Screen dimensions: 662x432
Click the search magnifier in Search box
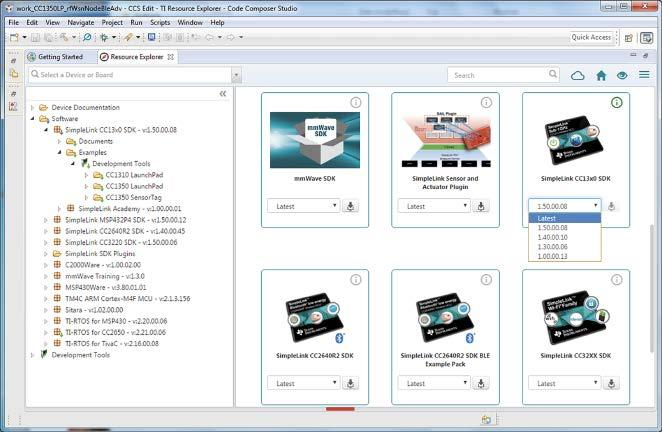click(553, 74)
